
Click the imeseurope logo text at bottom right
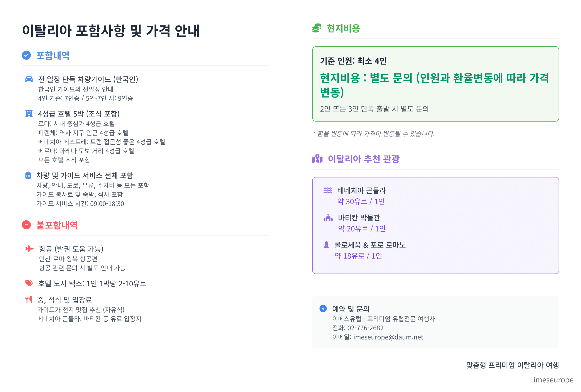[553, 380]
